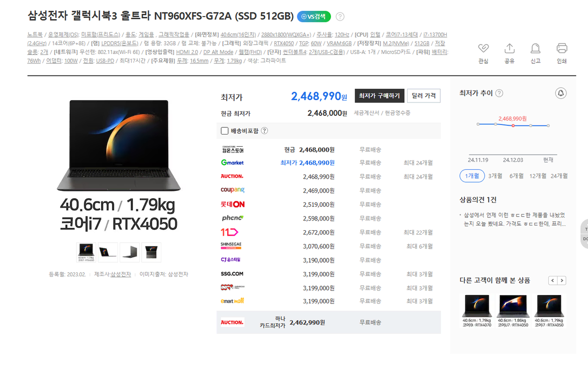Report with the 신고 bell icon
Viewport: 588px width, 376px height.
(x=535, y=49)
